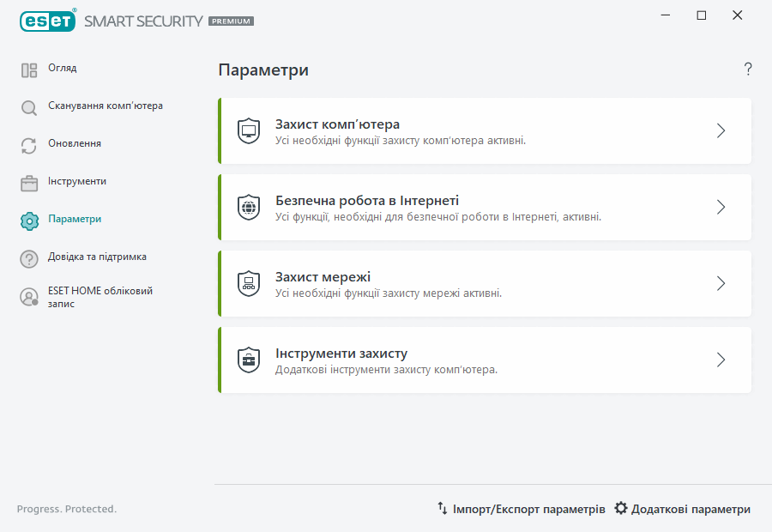
Task: Click the Інструменти захисту briefcase shield icon
Action: 249,360
